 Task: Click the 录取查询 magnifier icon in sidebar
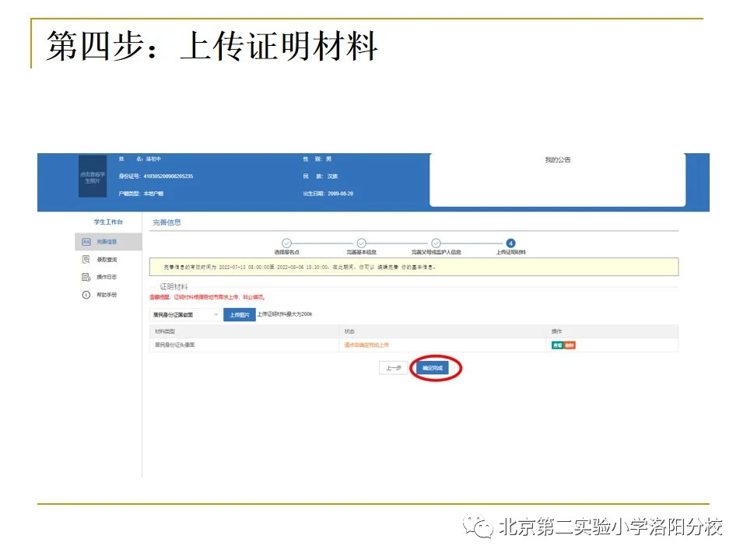[86, 259]
